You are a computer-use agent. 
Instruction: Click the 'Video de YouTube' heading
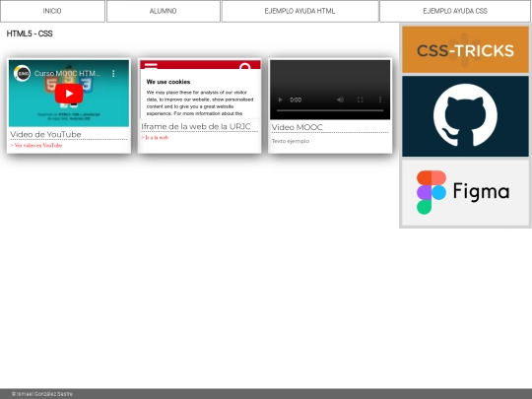coord(45,134)
